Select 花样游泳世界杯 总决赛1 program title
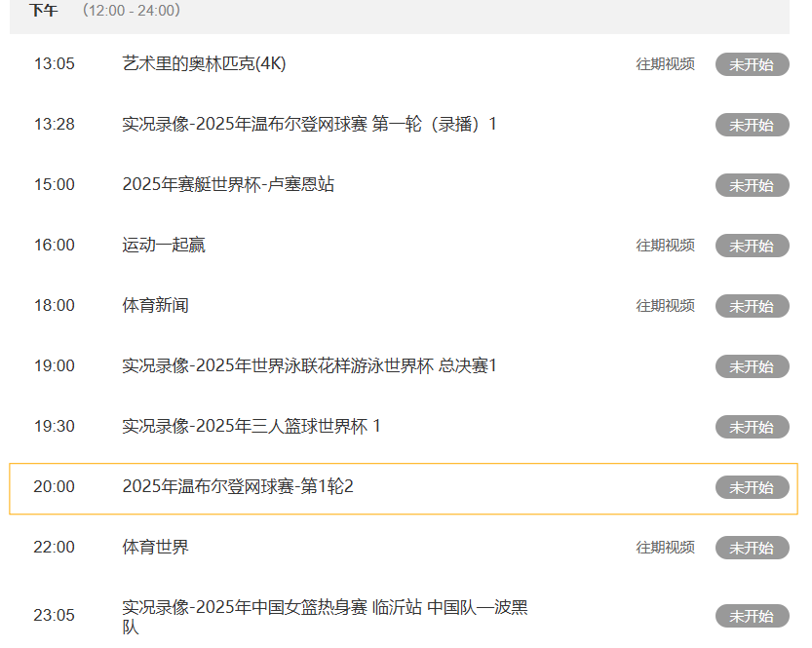 point(310,366)
